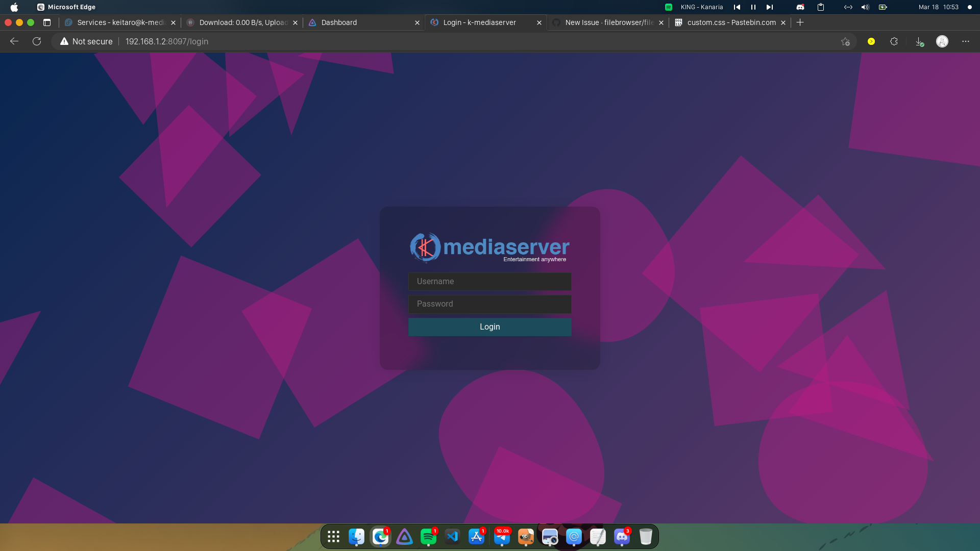
Task: Open Visual Studio Code from the dock
Action: click(x=453, y=537)
